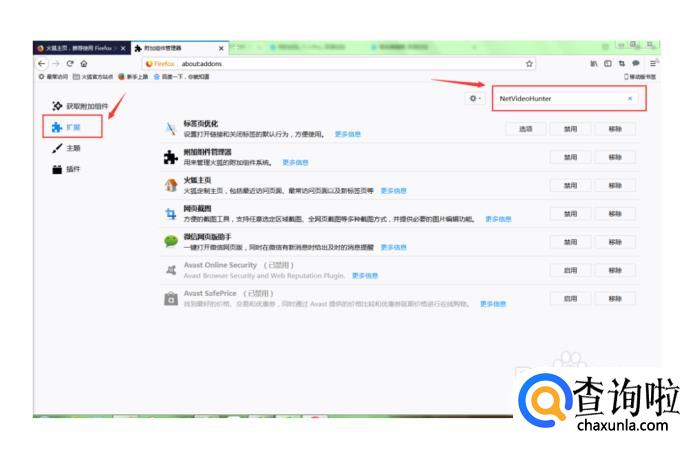The image size is (692, 456).
Task: Open 选项 for 标签页优化
Action: [526, 129]
